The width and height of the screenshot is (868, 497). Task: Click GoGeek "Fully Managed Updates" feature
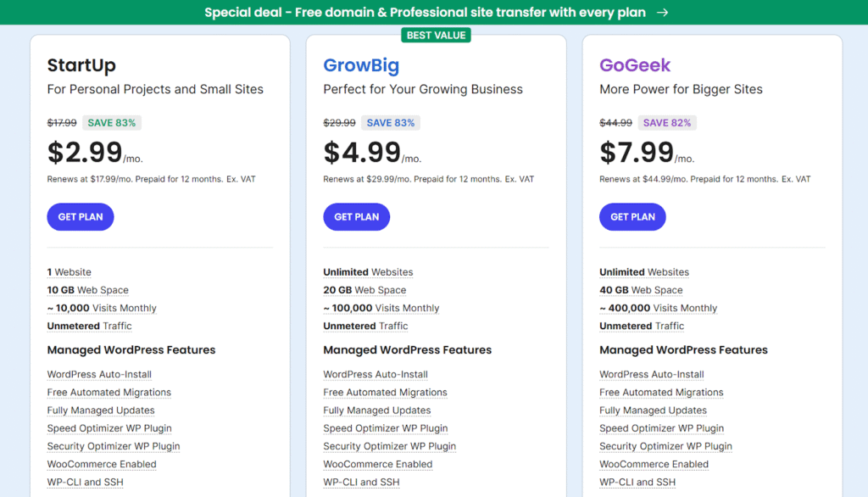(x=652, y=410)
